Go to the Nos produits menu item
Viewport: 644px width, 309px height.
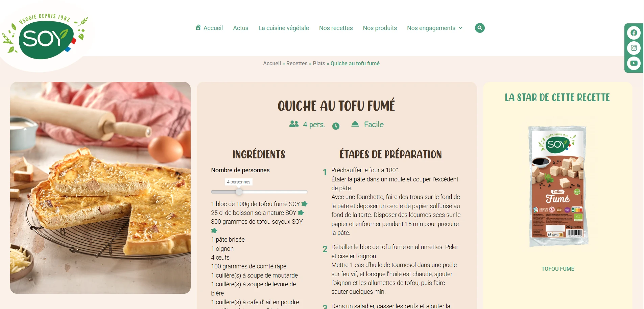pos(380,28)
